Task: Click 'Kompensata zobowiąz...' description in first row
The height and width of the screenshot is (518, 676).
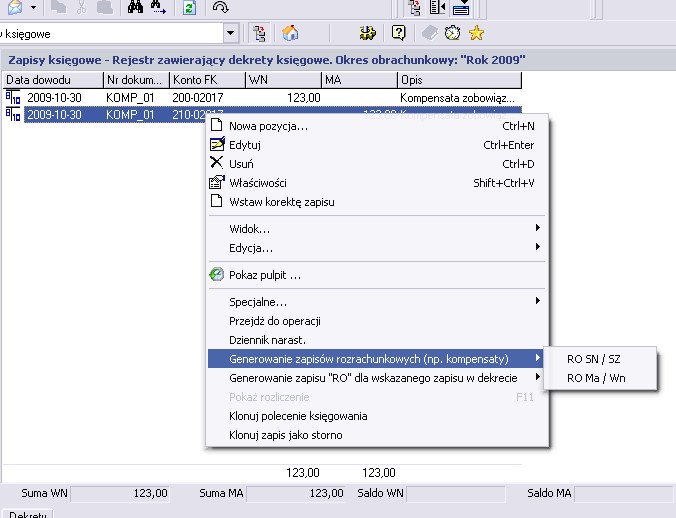Action: pos(457,98)
